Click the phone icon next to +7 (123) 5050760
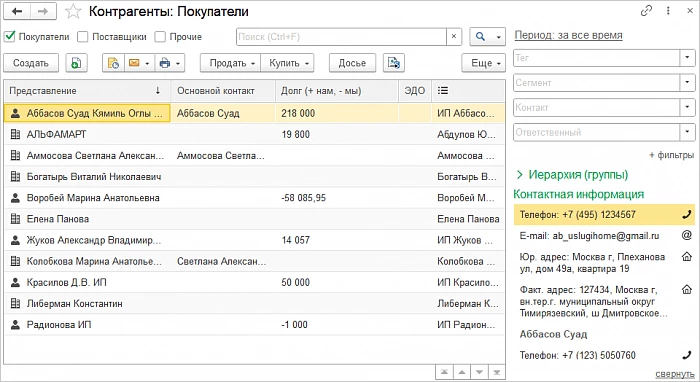 point(687,355)
